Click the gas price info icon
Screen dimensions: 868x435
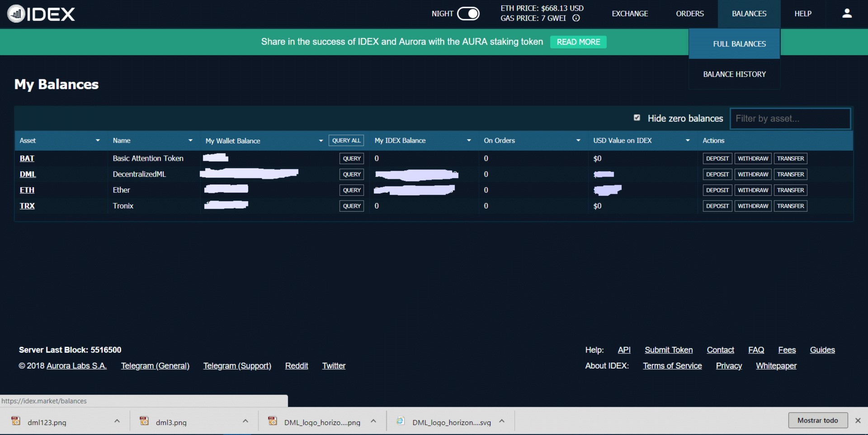tap(576, 18)
